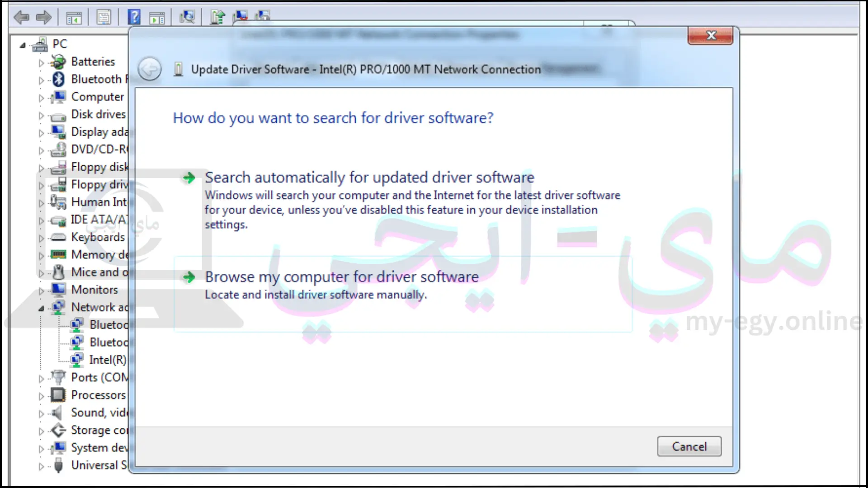The width and height of the screenshot is (868, 488).
Task: Collapse the Network adapters category
Action: [41, 309]
